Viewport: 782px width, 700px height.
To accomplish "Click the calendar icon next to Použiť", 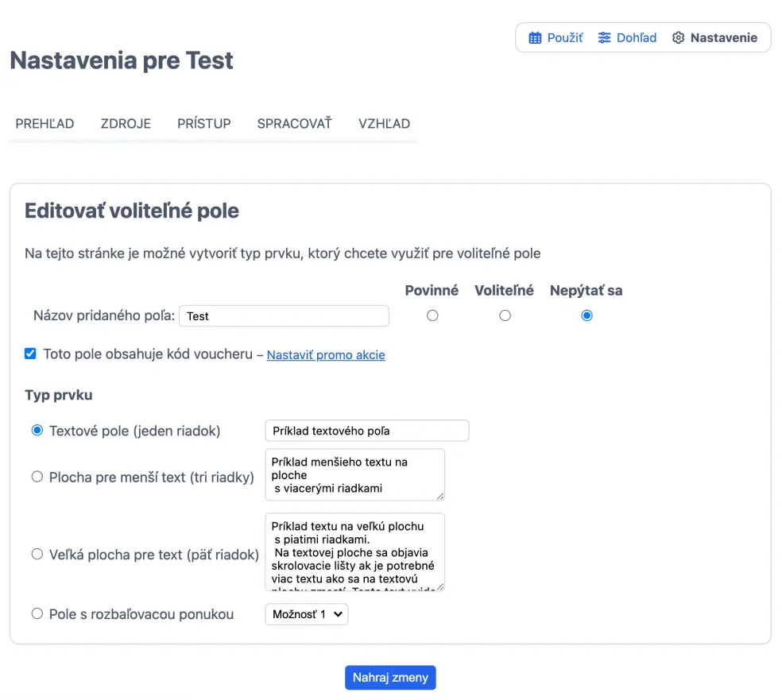I will click(x=535, y=37).
